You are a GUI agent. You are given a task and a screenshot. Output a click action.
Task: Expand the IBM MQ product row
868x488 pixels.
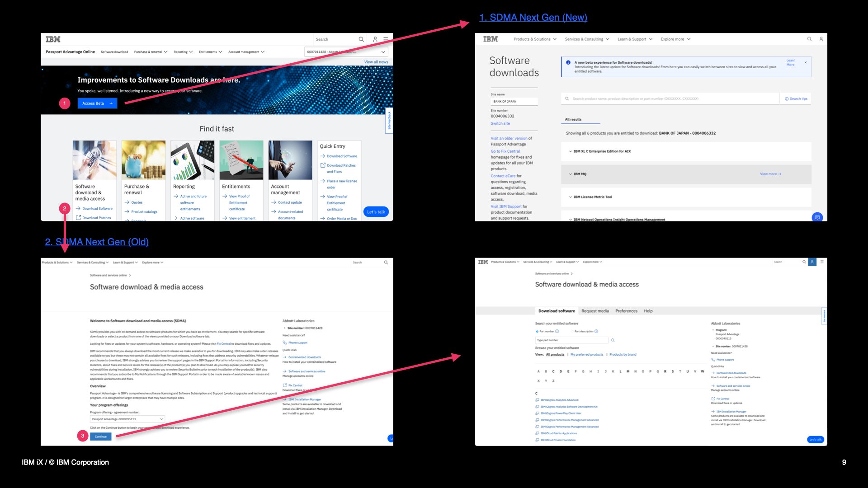pyautogui.click(x=686, y=174)
